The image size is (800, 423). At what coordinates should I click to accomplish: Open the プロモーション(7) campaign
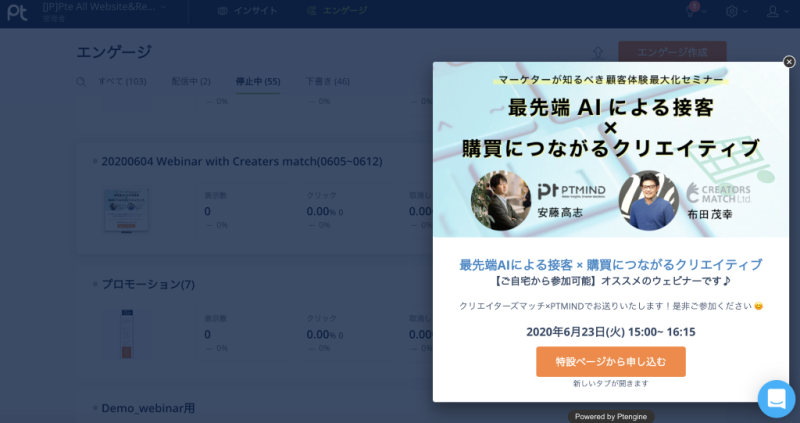coord(148,284)
